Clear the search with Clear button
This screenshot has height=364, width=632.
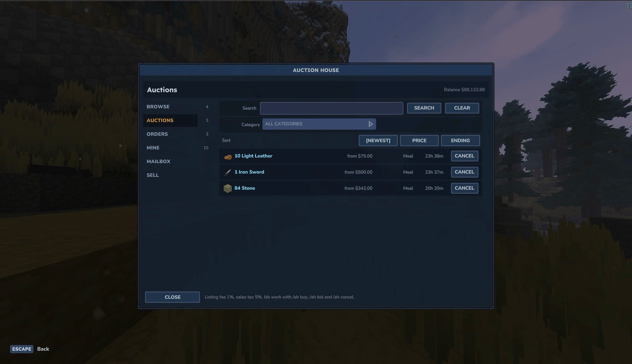[462, 108]
